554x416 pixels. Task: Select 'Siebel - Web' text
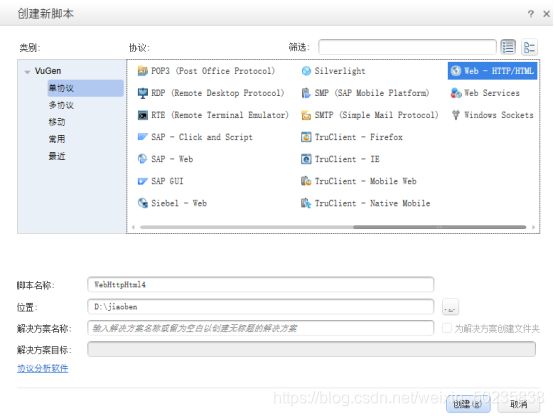tap(179, 203)
